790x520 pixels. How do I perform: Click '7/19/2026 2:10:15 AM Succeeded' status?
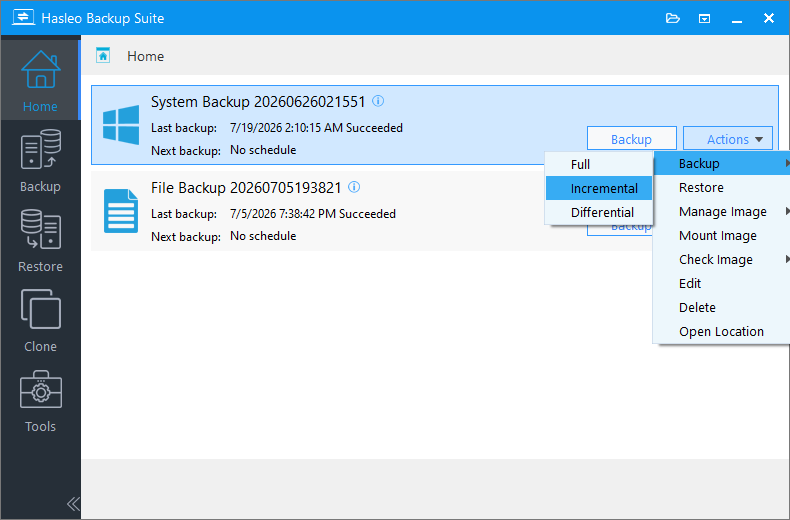(x=316, y=128)
